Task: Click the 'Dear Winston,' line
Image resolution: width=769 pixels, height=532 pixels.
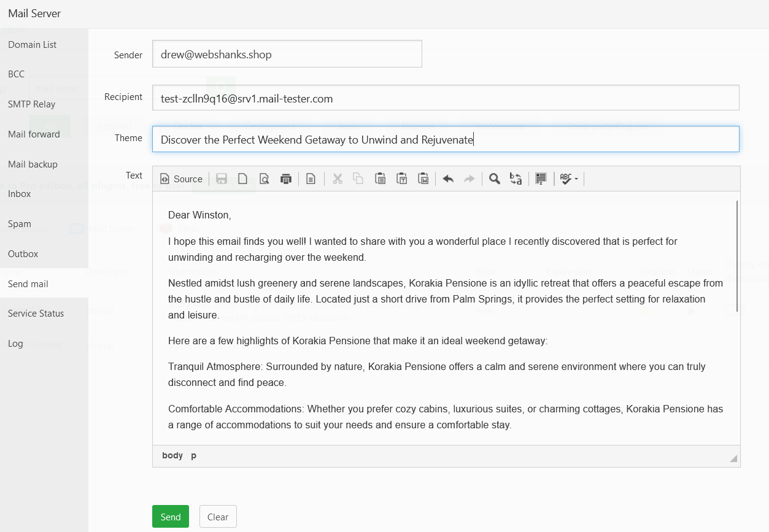Action: [199, 215]
